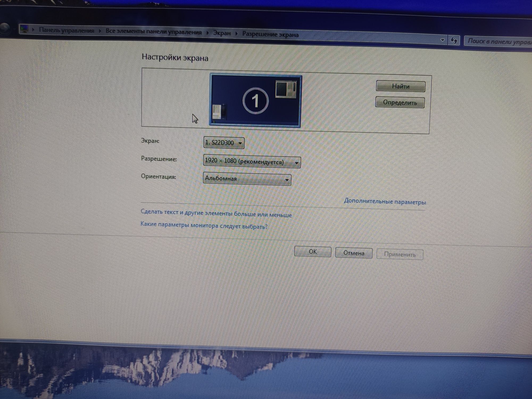This screenshot has width=532, height=399.
Task: Open the Дополнительные параметры link
Action: pos(385,201)
